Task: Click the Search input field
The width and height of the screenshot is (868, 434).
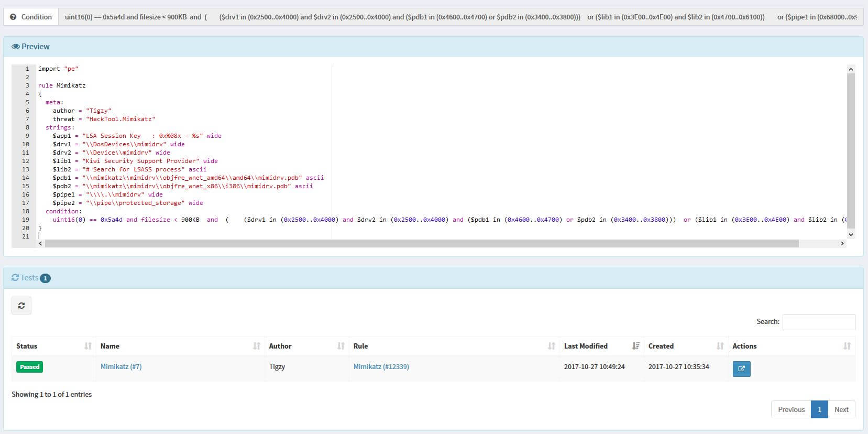Action: 818,322
